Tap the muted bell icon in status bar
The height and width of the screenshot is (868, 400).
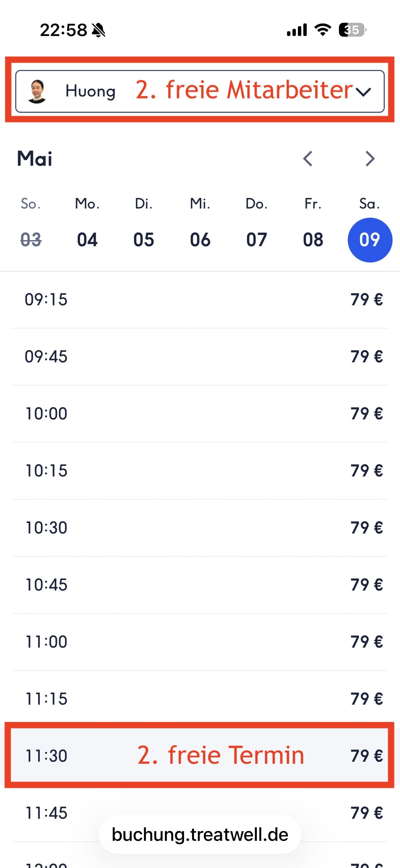click(99, 30)
